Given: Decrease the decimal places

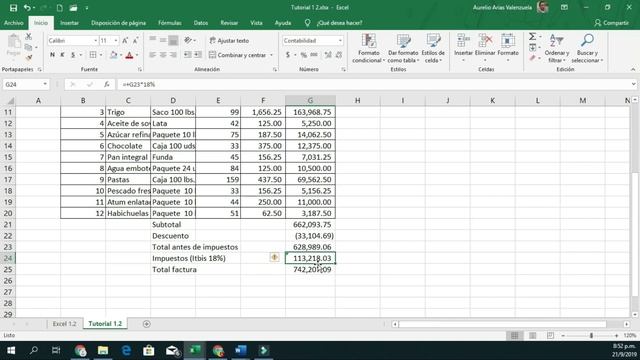Looking at the screenshot, I should pyautogui.click(x=339, y=55).
